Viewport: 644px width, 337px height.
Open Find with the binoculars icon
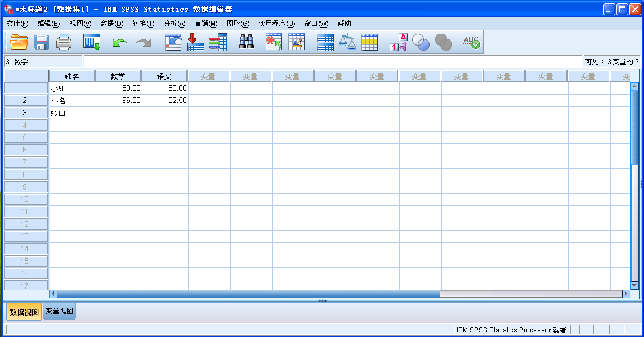[247, 42]
